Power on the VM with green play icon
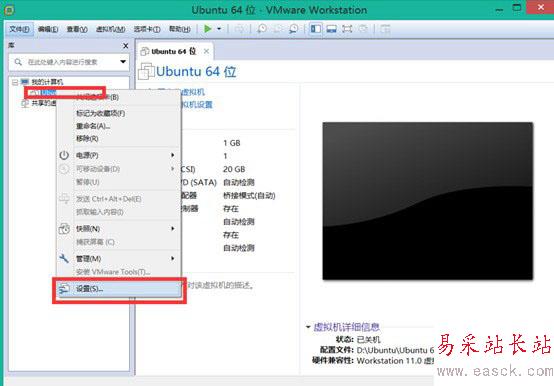The width and height of the screenshot is (554, 386). point(208,29)
